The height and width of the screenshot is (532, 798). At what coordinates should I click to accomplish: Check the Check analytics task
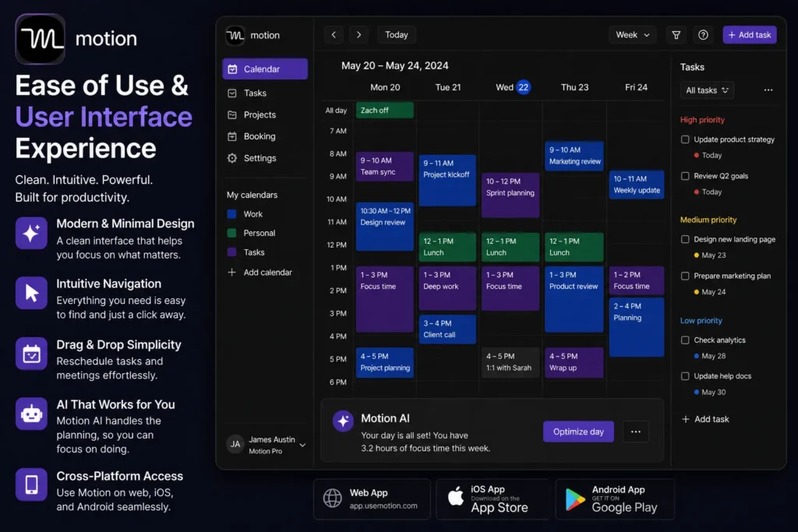coord(685,340)
